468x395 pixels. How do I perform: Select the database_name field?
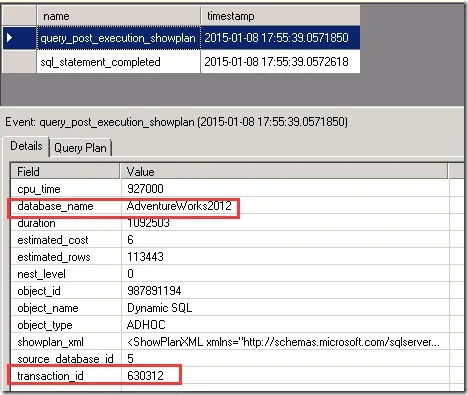(55, 206)
